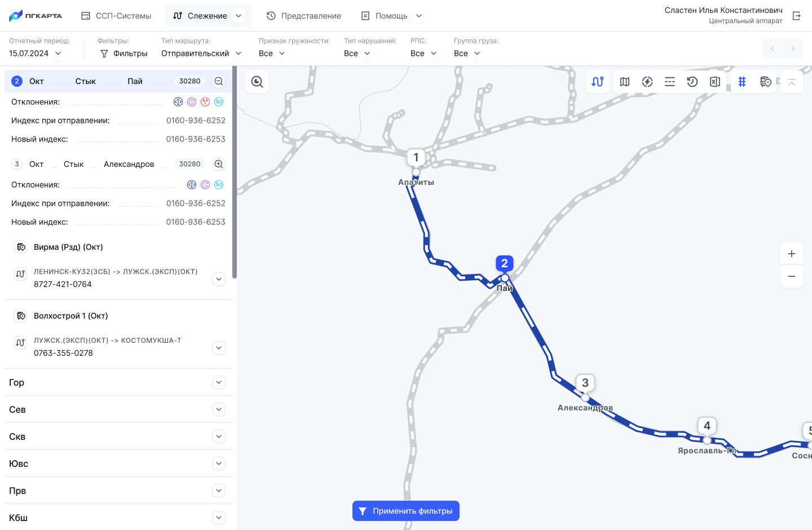This screenshot has width=812, height=530.
Task: Toggle the blue grid hash icon
Action: click(x=742, y=82)
